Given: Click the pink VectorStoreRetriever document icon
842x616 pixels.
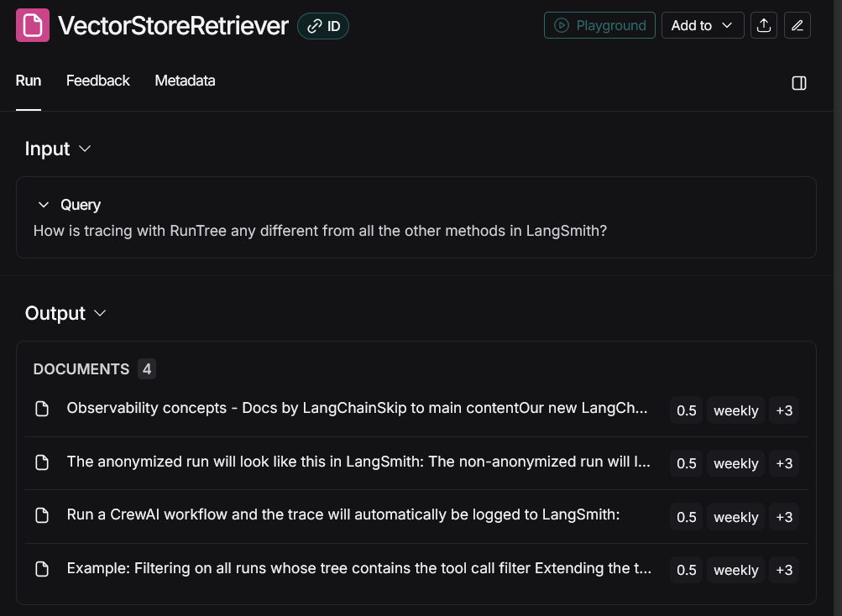Looking at the screenshot, I should coord(33,25).
